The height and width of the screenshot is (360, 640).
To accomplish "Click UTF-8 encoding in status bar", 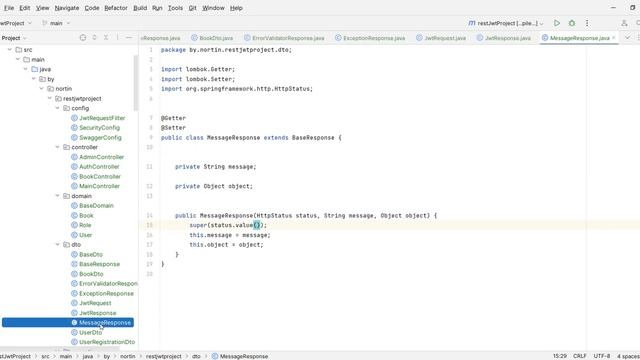I will point(602,356).
